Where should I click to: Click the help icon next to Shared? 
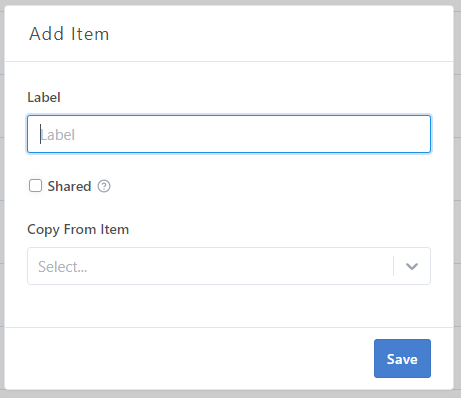pyautogui.click(x=104, y=186)
